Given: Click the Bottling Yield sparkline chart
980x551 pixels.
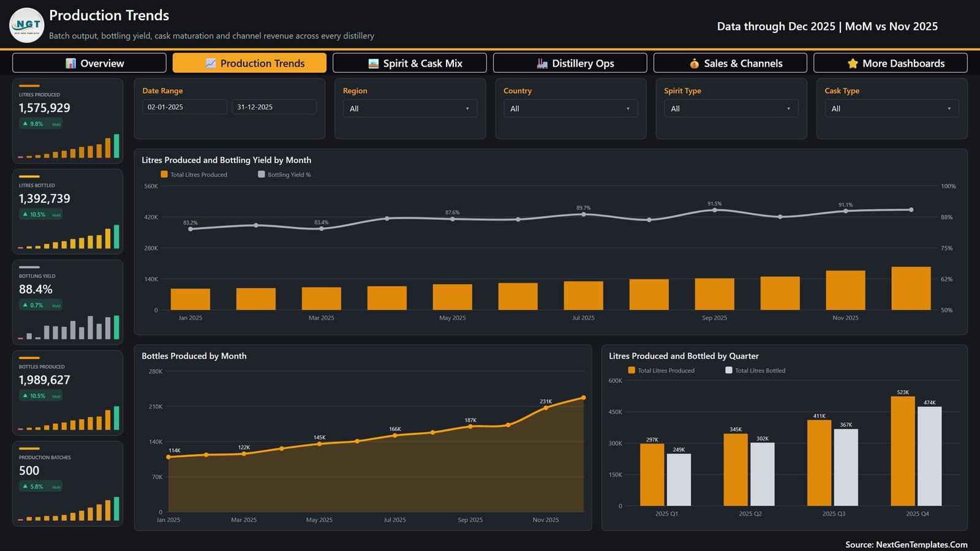Looking at the screenshot, I should [68, 328].
